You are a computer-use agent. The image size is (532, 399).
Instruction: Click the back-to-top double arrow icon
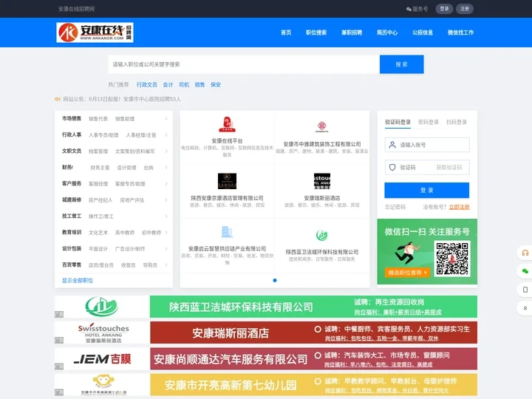(x=525, y=308)
